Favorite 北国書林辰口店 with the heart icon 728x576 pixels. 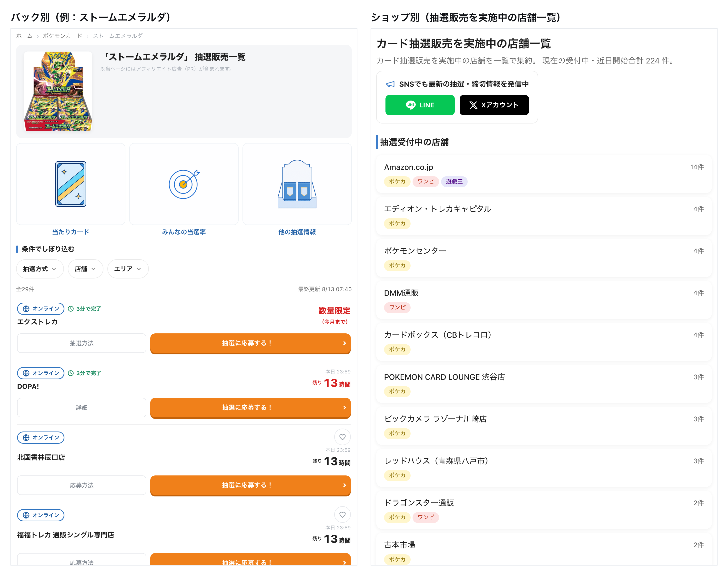pyautogui.click(x=342, y=437)
